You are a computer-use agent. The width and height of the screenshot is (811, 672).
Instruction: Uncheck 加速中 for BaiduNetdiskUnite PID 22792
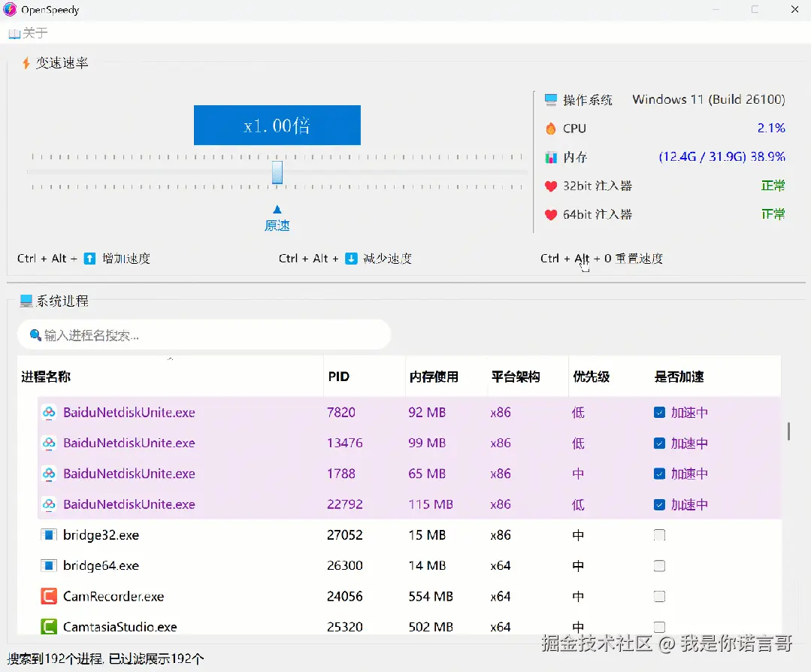(x=659, y=504)
